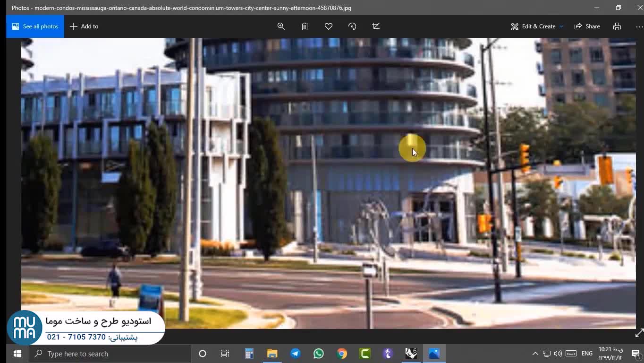Go back to See all photos
The width and height of the screenshot is (644, 363).
click(x=35, y=26)
